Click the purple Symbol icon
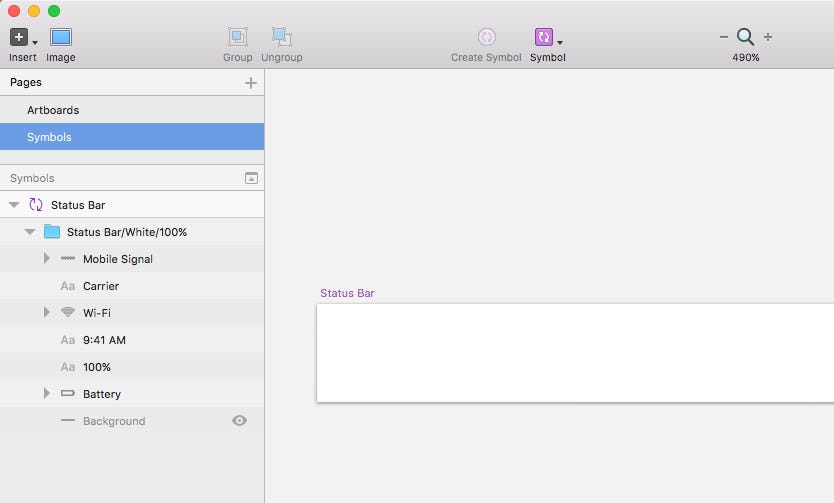Viewport: 834px width, 503px height. (544, 37)
